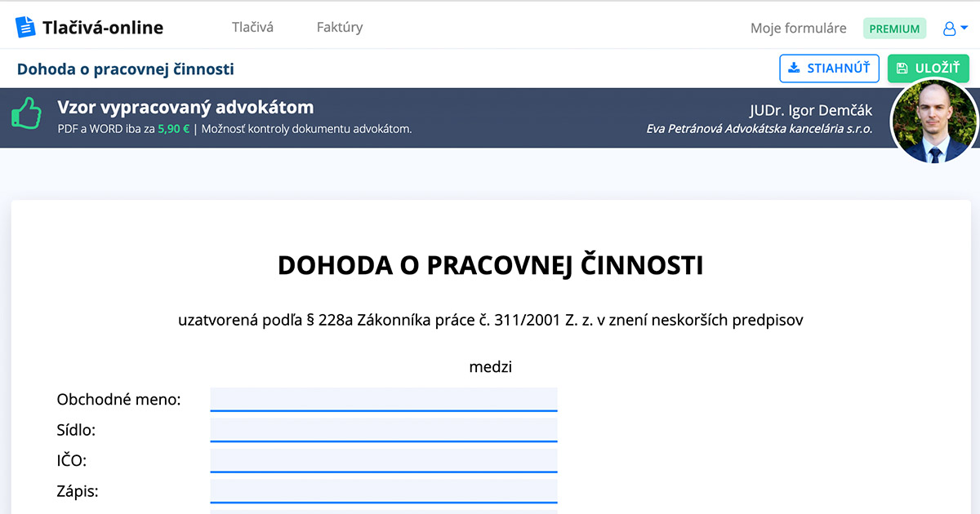Focus the Zápis input line
Viewport: 980px width, 514px height.
click(x=384, y=490)
